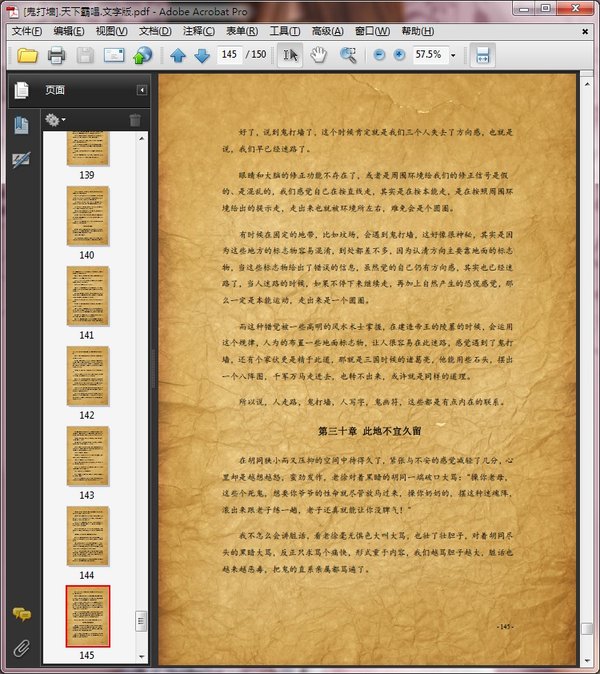
Task: Select the Hand pan tool
Action: pos(318,55)
